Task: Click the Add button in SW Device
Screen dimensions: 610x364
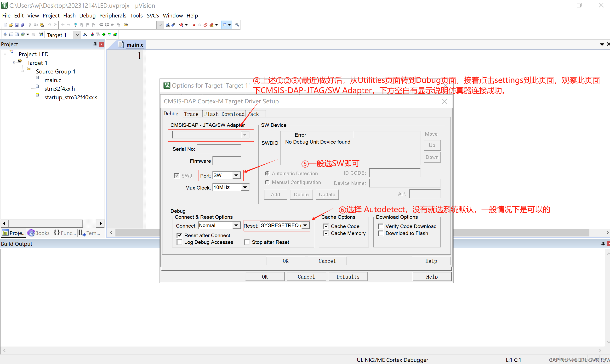Action: (275, 195)
